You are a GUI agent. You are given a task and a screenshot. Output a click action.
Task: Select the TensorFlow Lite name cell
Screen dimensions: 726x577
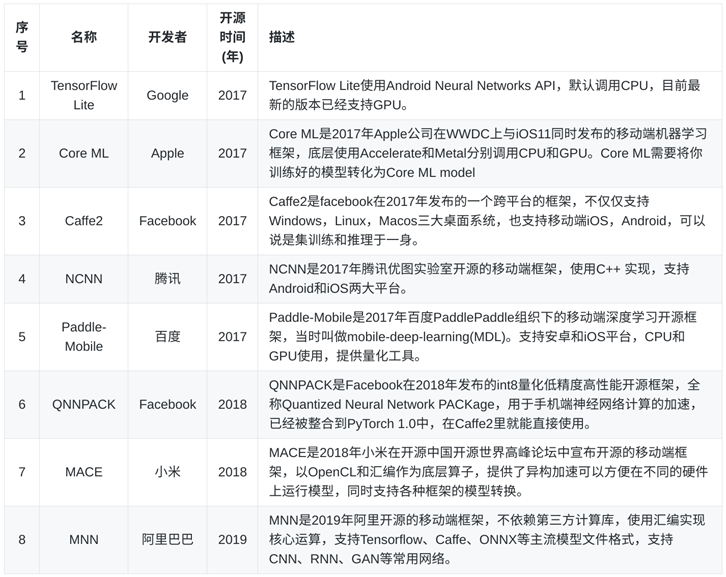pos(84,95)
